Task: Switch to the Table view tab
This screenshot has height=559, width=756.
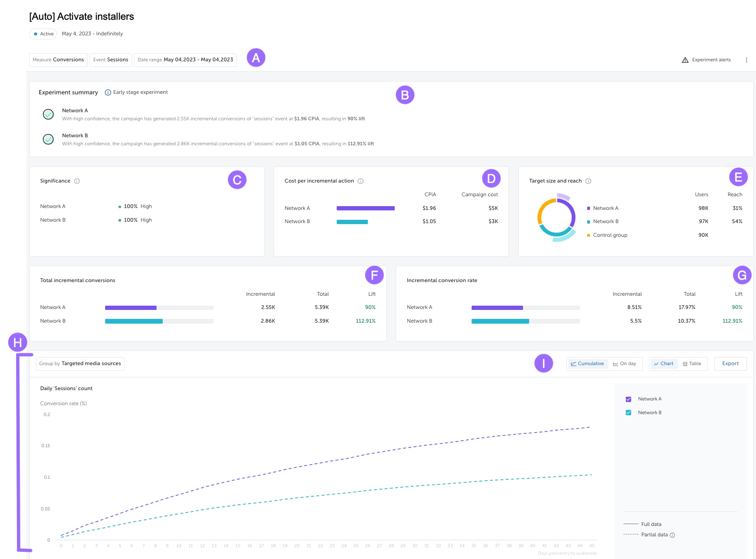Action: coord(692,364)
